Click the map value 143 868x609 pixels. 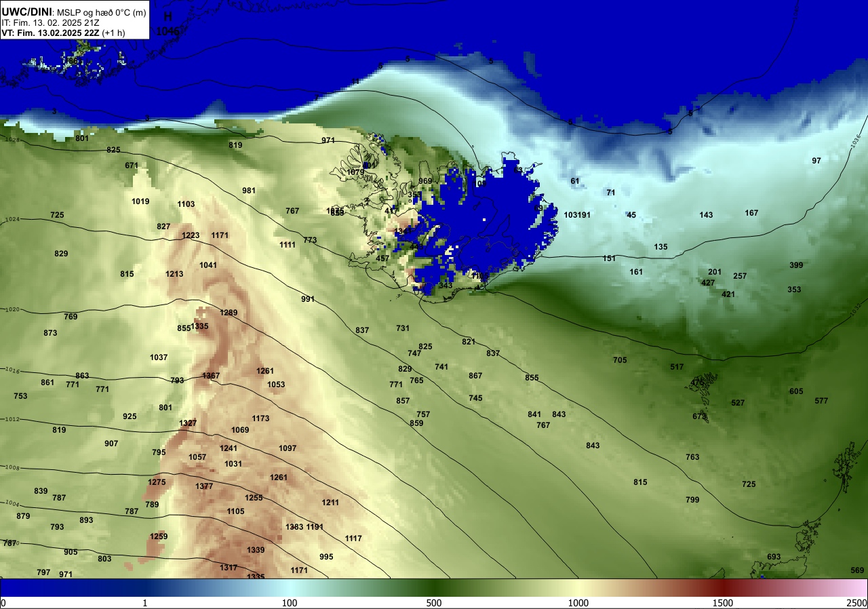click(x=706, y=215)
